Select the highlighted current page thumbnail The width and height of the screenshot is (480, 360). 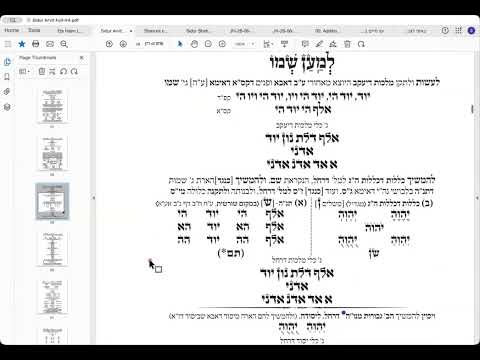tap(52, 201)
